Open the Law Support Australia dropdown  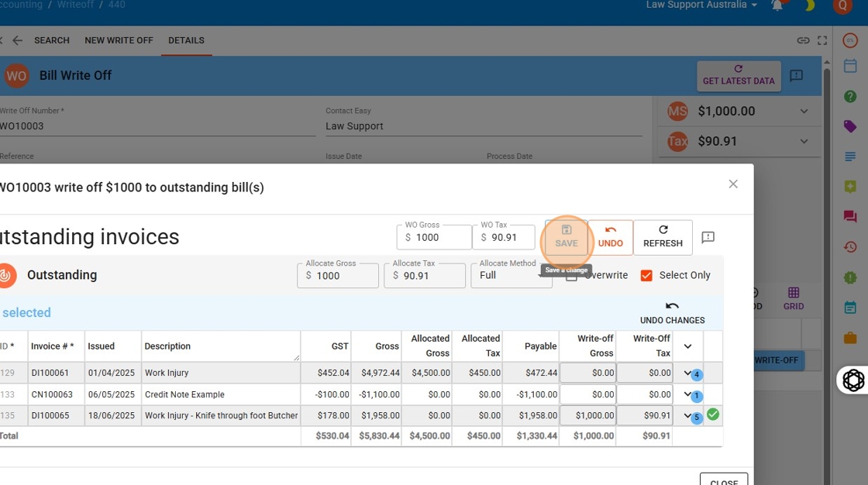(x=701, y=5)
